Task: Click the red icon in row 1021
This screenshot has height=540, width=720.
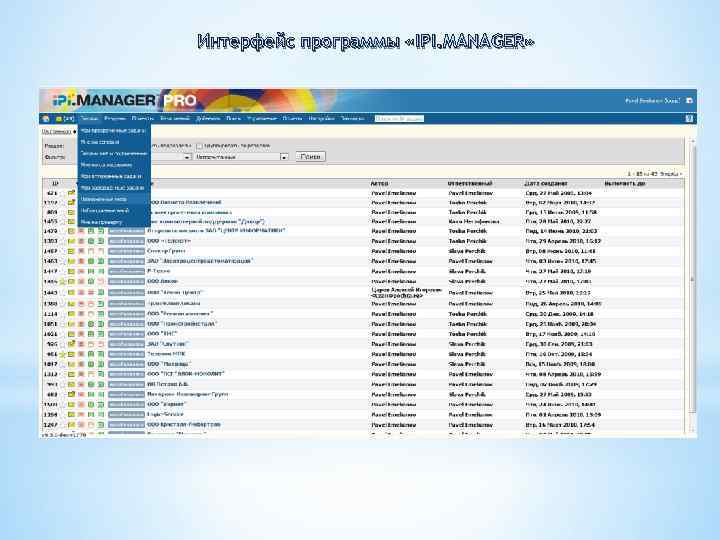Action: click(81, 334)
